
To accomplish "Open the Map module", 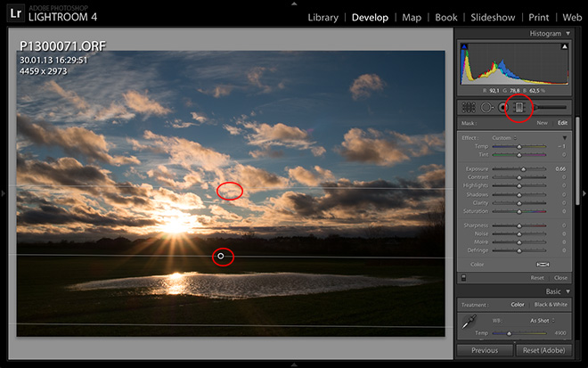I will (x=412, y=18).
